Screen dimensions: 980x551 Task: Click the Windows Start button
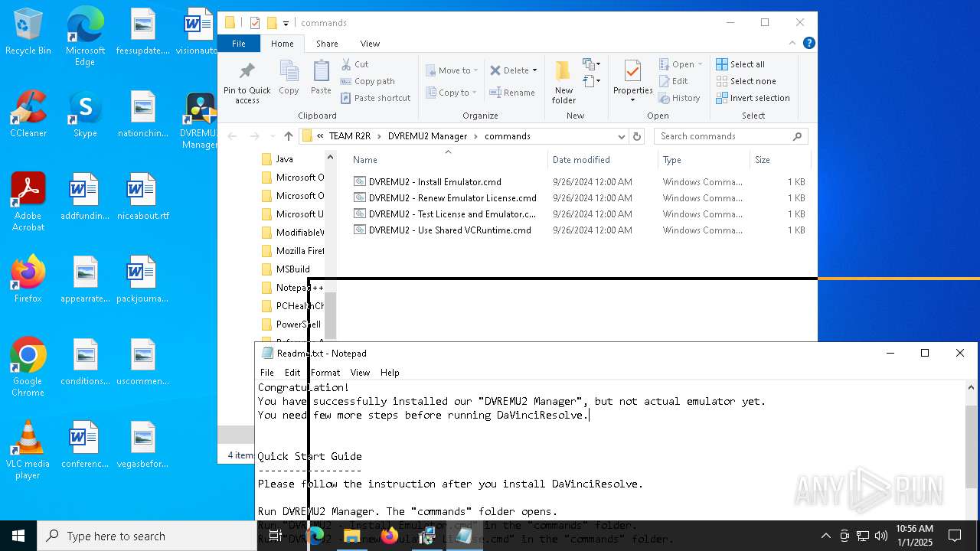click(18, 536)
